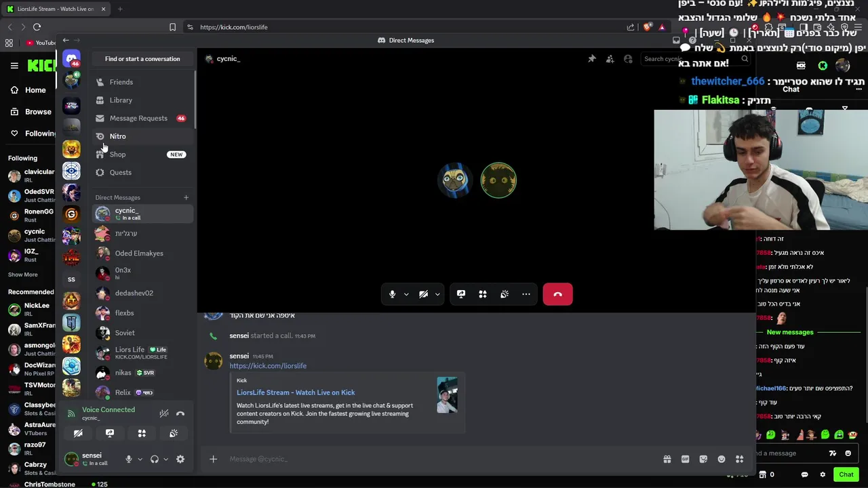Start an activity from call controls

(x=483, y=294)
